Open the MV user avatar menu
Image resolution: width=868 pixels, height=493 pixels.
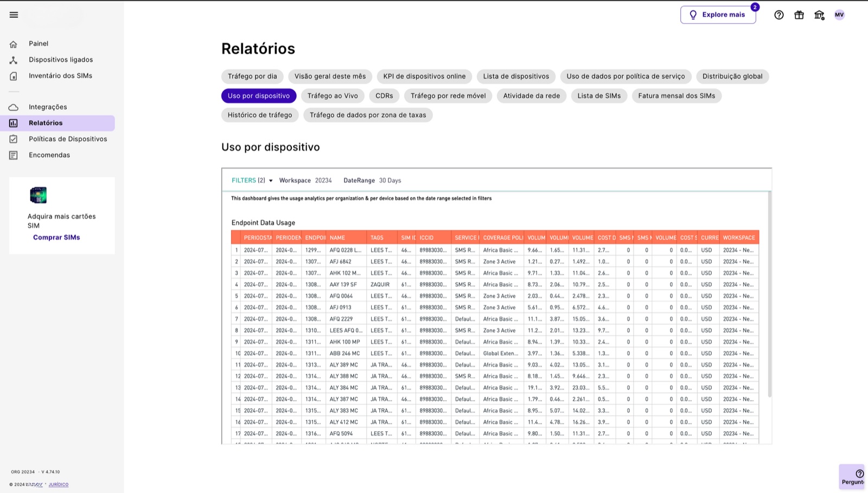839,15
